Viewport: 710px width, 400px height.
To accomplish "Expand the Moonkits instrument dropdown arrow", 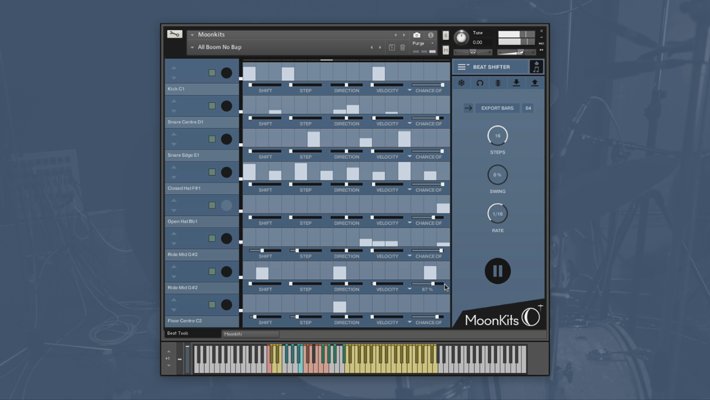I will pos(192,35).
